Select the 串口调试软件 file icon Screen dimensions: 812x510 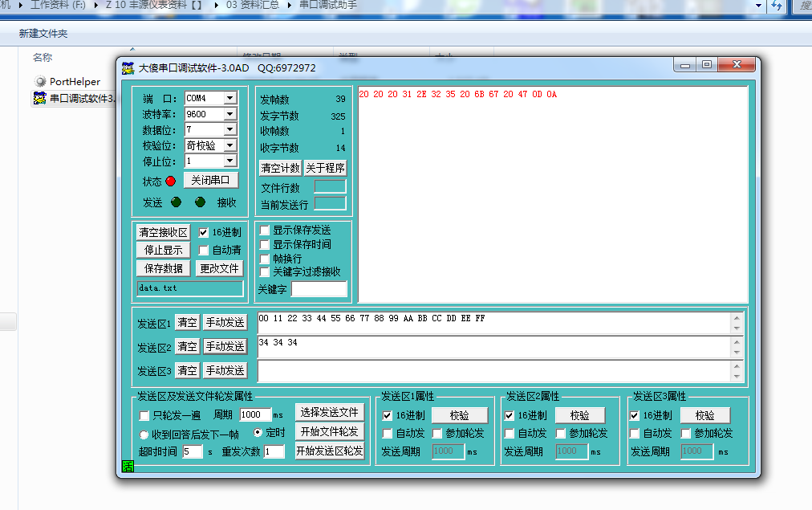[39, 99]
